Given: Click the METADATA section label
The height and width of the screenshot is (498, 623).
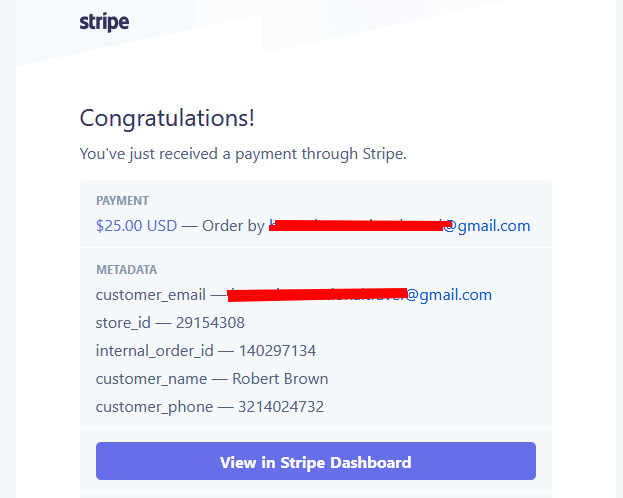Looking at the screenshot, I should coord(126,270).
